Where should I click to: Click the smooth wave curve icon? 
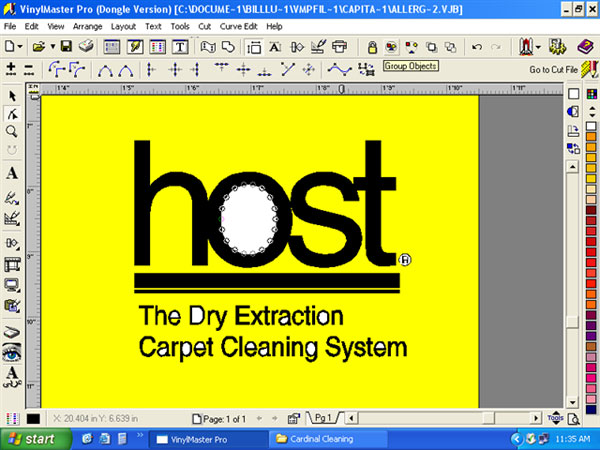(339, 69)
